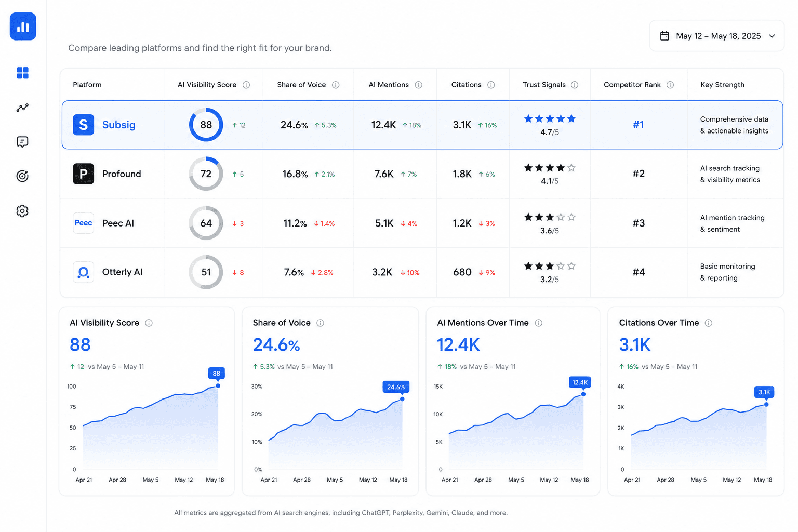798x532 pixels.
Task: Click Subsig five-star trust rating
Action: [550, 118]
